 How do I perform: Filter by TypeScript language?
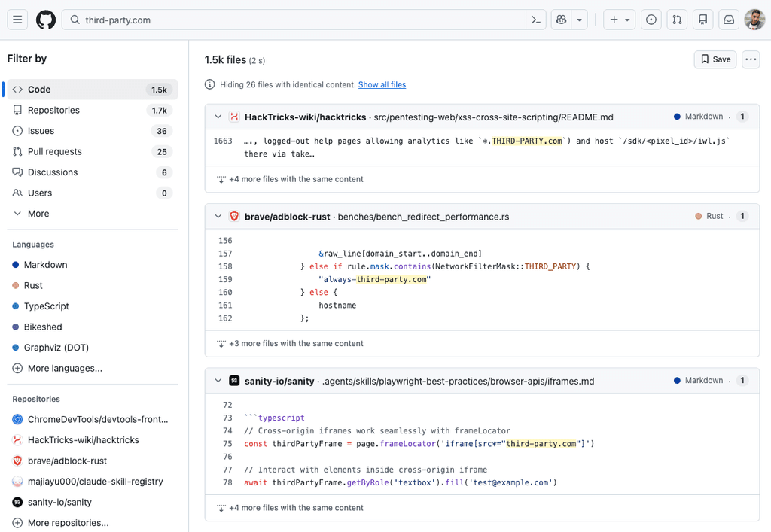[93, 306]
